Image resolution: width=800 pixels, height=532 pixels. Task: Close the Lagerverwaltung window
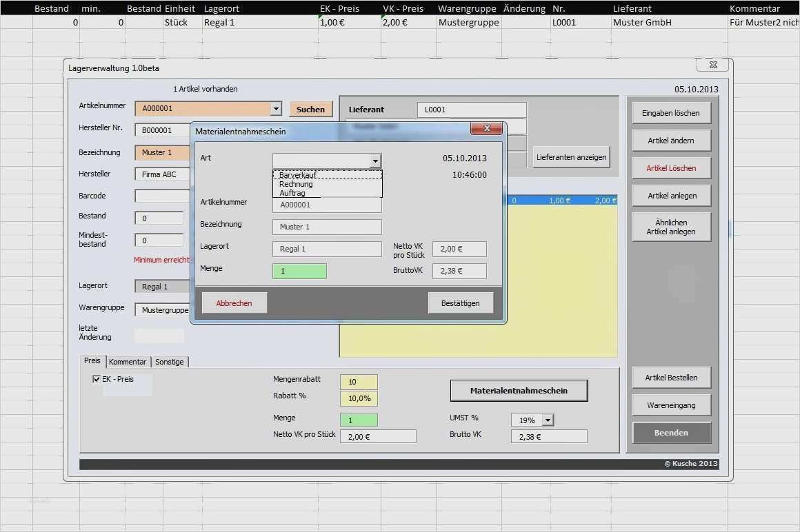[712, 65]
